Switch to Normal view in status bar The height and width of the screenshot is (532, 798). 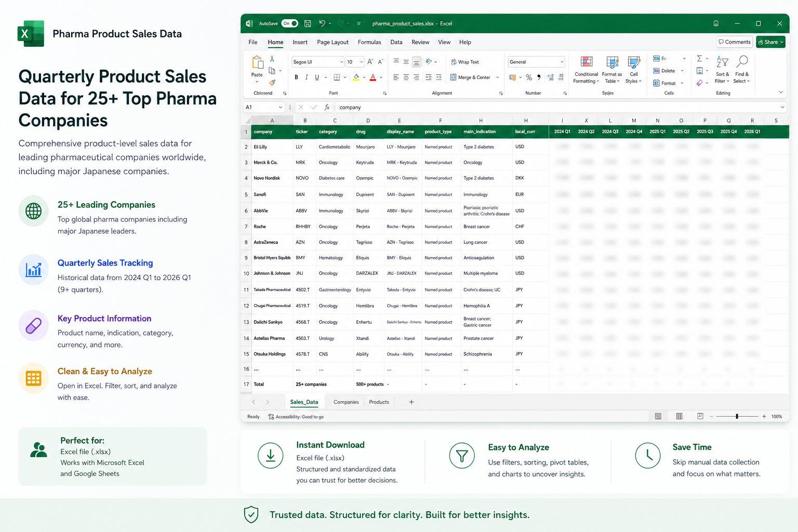[658, 416]
